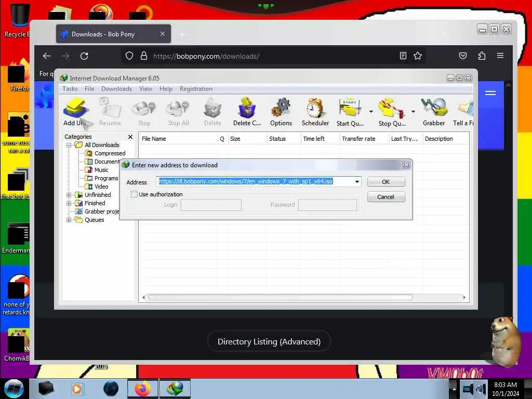Image resolution: width=532 pixels, height=399 pixels.
Task: Click Directory Listing (Advanced) button
Action: click(x=269, y=341)
